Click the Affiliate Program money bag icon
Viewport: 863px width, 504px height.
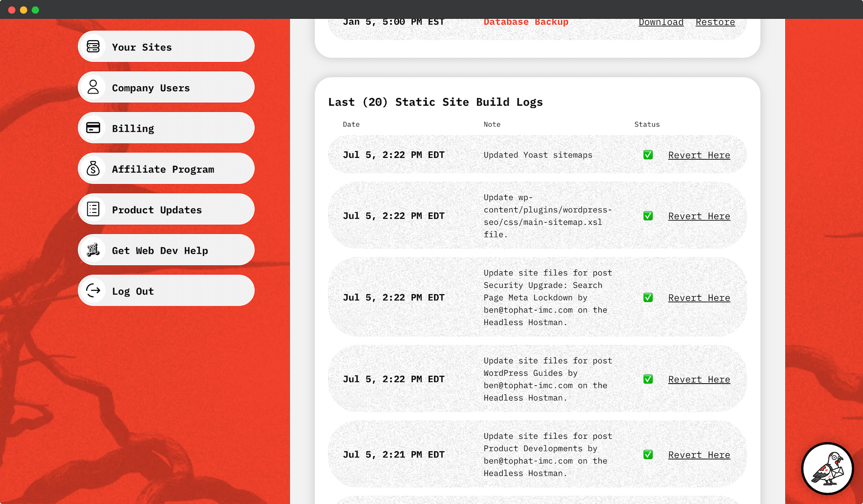(x=93, y=168)
